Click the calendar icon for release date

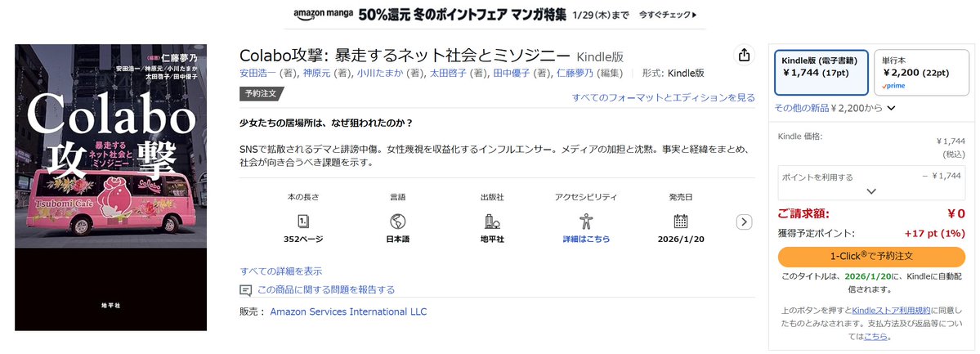(681, 221)
